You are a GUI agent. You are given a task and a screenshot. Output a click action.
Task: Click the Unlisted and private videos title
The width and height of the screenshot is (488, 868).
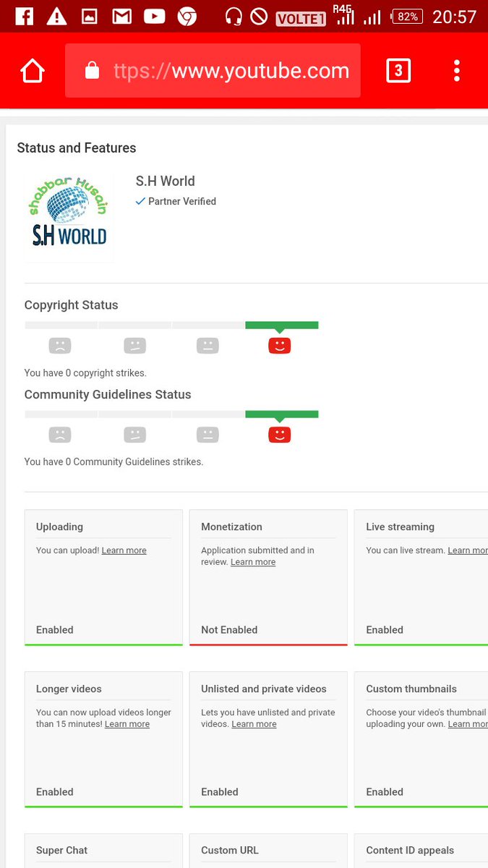(x=264, y=689)
